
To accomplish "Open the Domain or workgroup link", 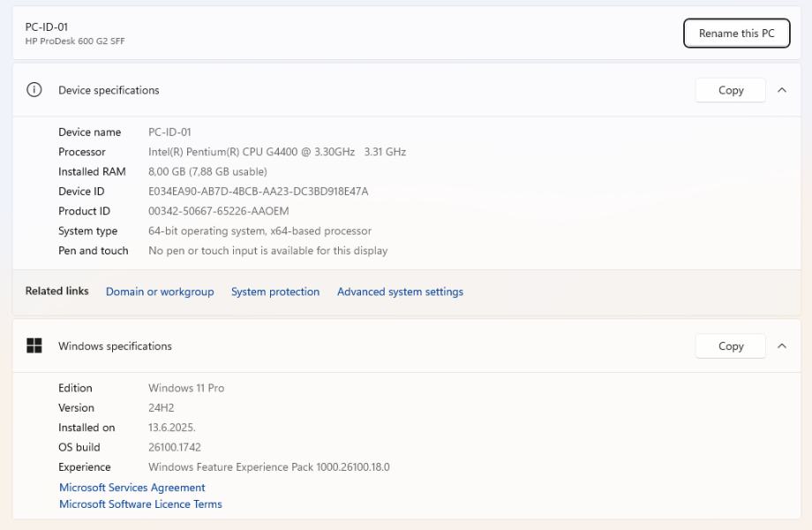I will pos(160,291).
